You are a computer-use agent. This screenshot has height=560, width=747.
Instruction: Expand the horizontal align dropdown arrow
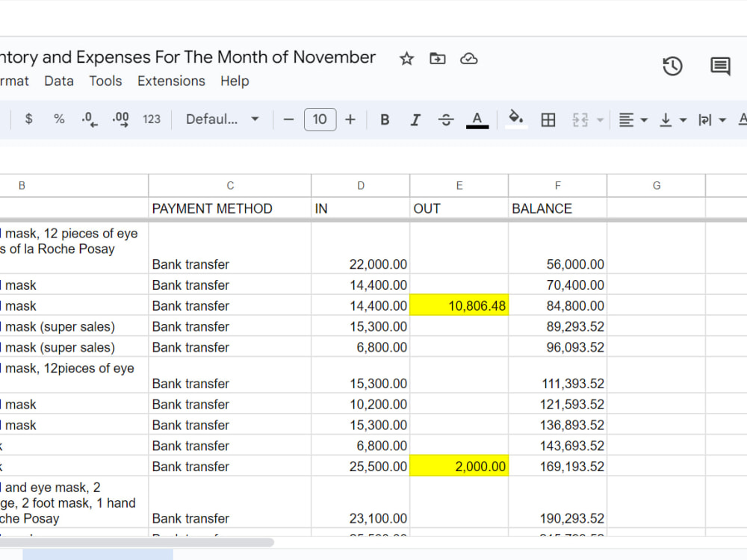[644, 120]
